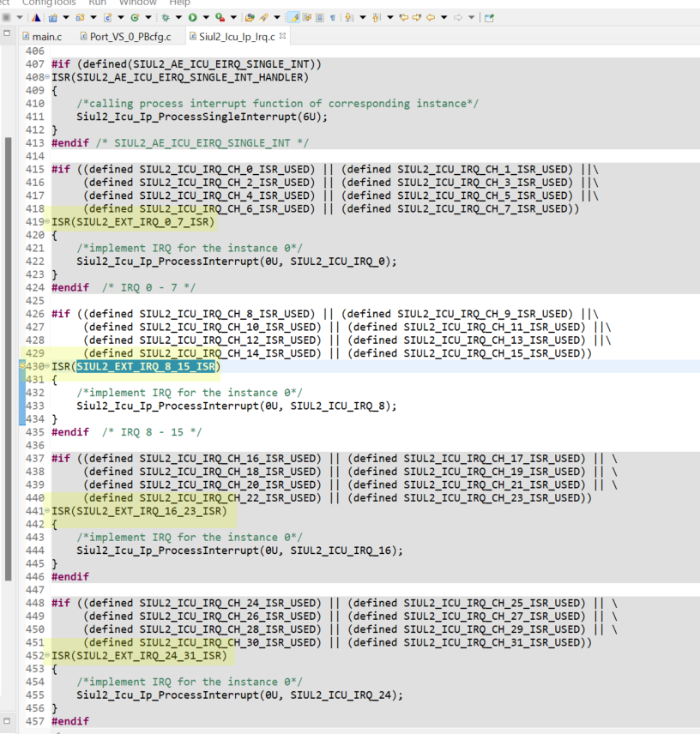Launch Debug using the bug icon

pos(166,18)
